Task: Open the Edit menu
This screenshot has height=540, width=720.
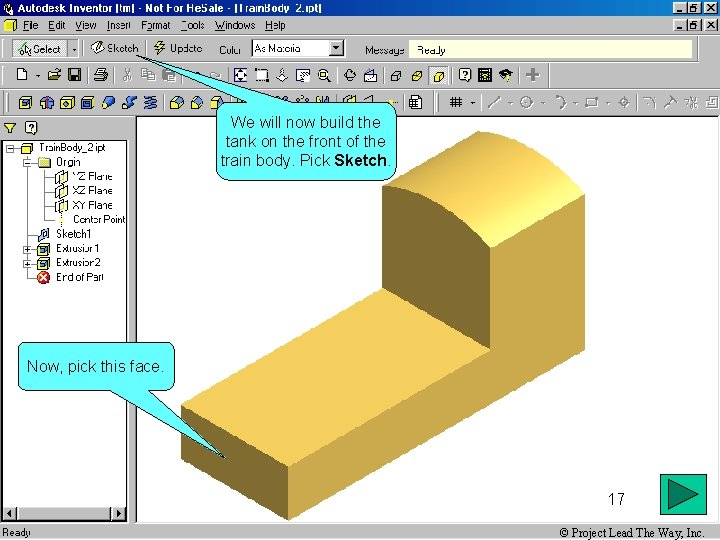Action: [x=57, y=25]
